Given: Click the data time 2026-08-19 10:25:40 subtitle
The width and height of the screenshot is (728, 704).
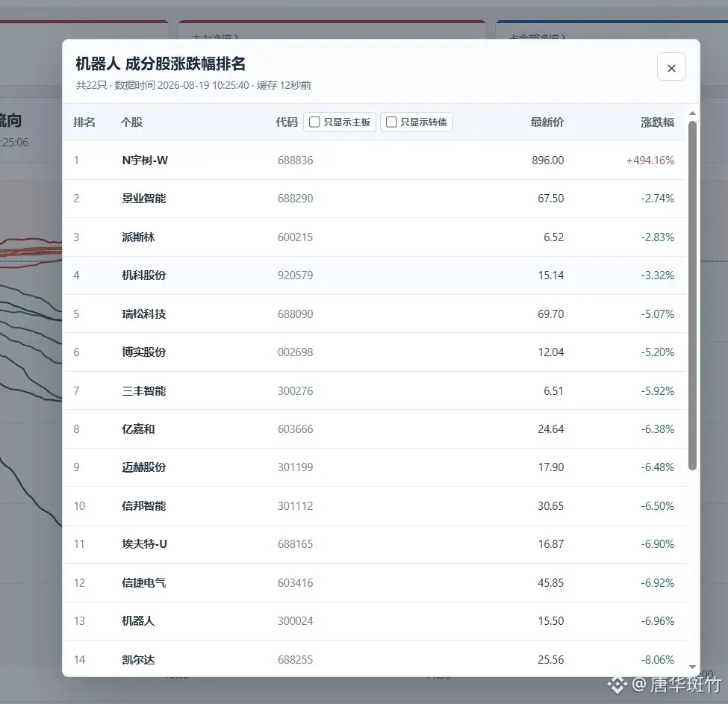Looking at the screenshot, I should coord(181,85).
